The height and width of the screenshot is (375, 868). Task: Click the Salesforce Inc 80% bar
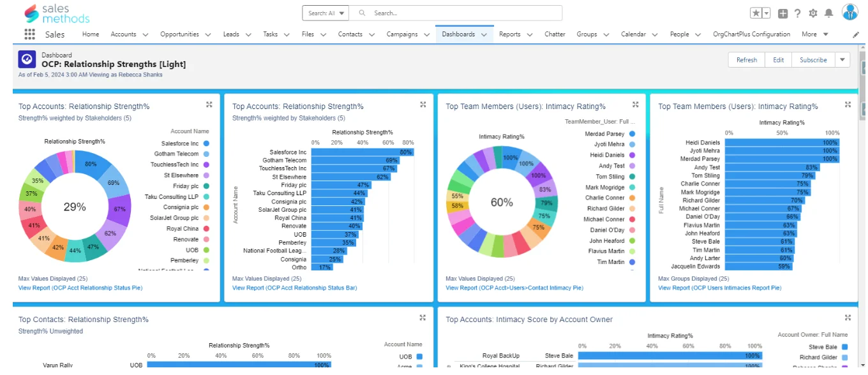(x=362, y=152)
